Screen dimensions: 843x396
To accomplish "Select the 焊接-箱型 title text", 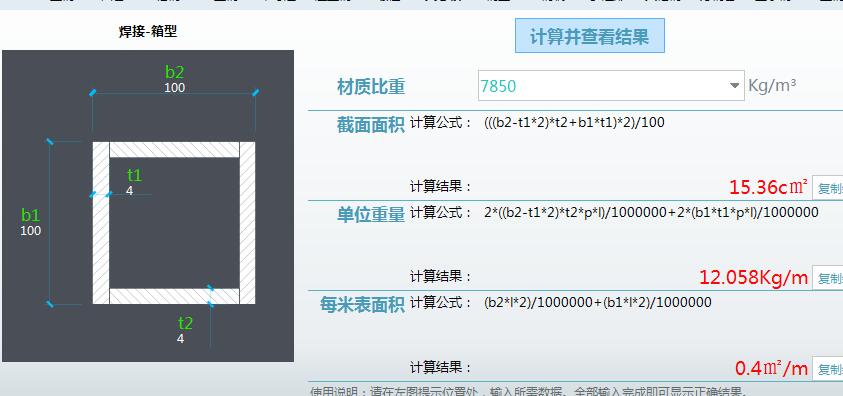I will coord(148,32).
